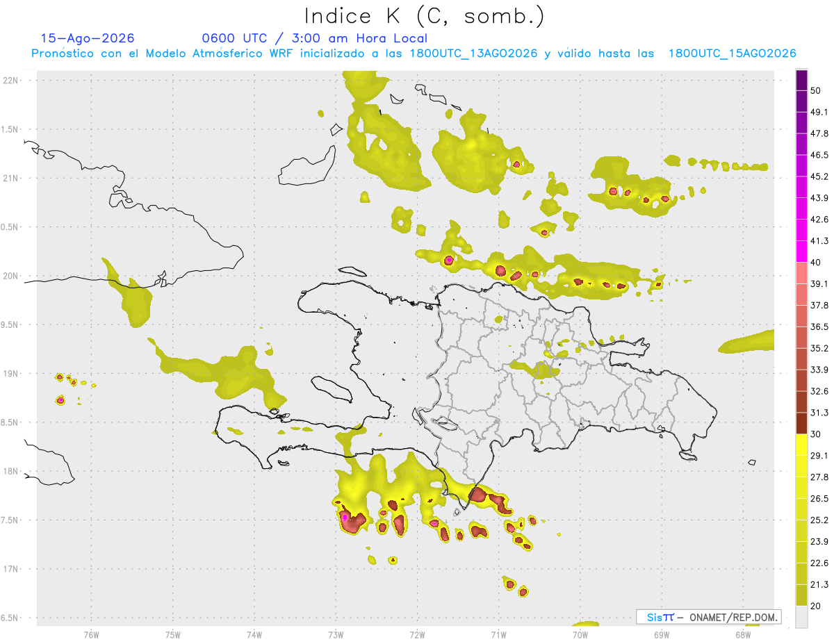
Task: Click latitude label '18N'
Action: (x=10, y=472)
